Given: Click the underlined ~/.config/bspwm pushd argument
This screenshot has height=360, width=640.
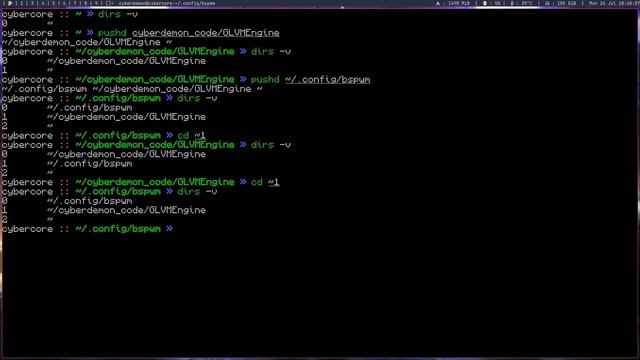Looking at the screenshot, I should [328, 79].
